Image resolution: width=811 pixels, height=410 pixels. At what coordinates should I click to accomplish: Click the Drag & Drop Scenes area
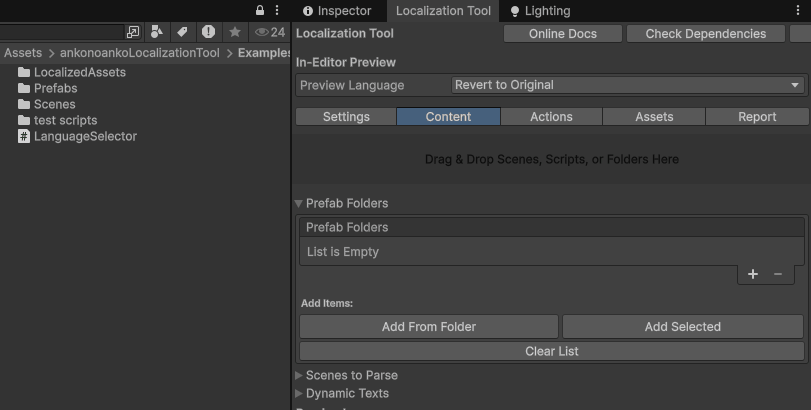552,159
